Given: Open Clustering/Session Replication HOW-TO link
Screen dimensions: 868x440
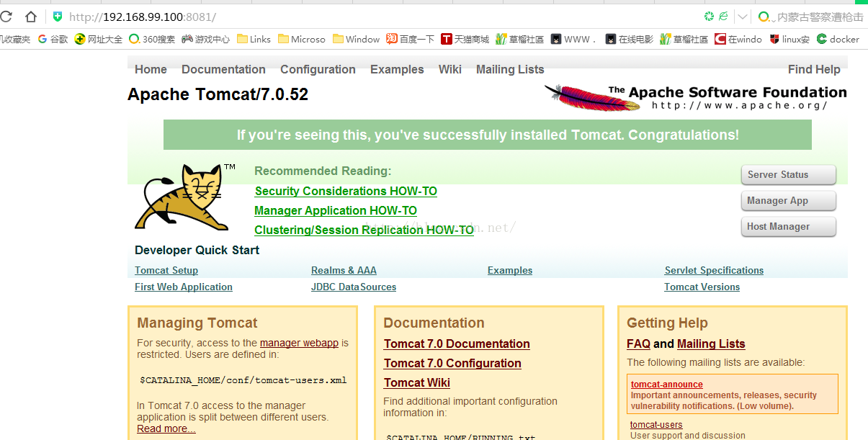Looking at the screenshot, I should [x=364, y=230].
